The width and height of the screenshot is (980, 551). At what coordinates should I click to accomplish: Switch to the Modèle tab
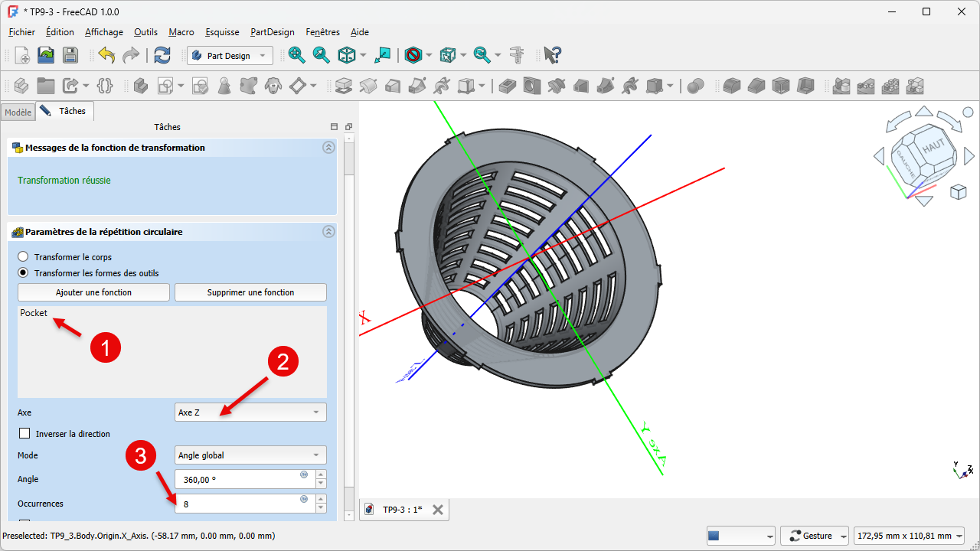tap(18, 112)
